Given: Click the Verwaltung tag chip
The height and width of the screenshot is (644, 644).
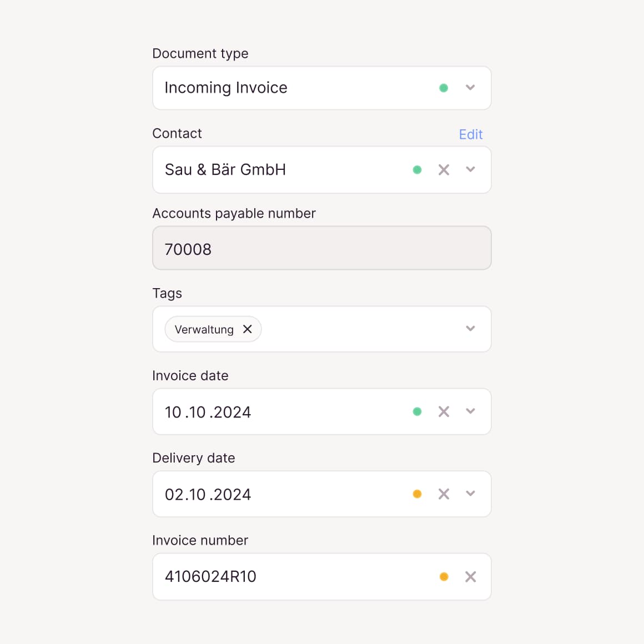Looking at the screenshot, I should (x=204, y=330).
